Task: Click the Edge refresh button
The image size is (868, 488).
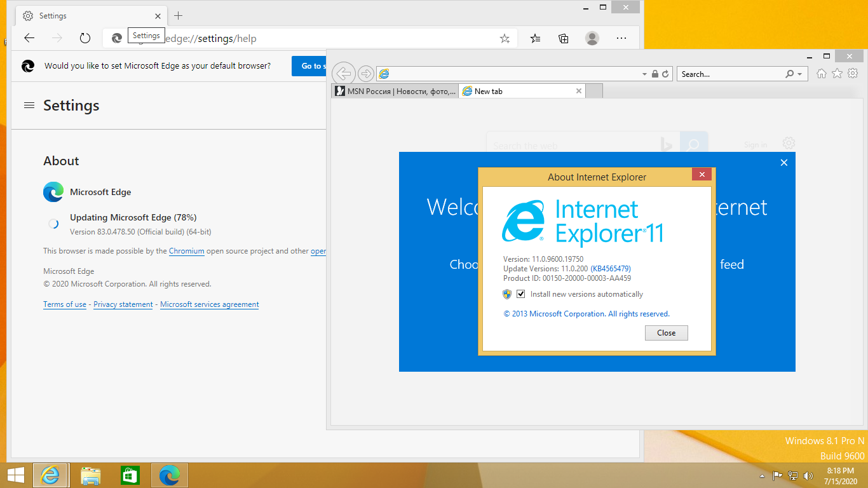Action: (85, 38)
